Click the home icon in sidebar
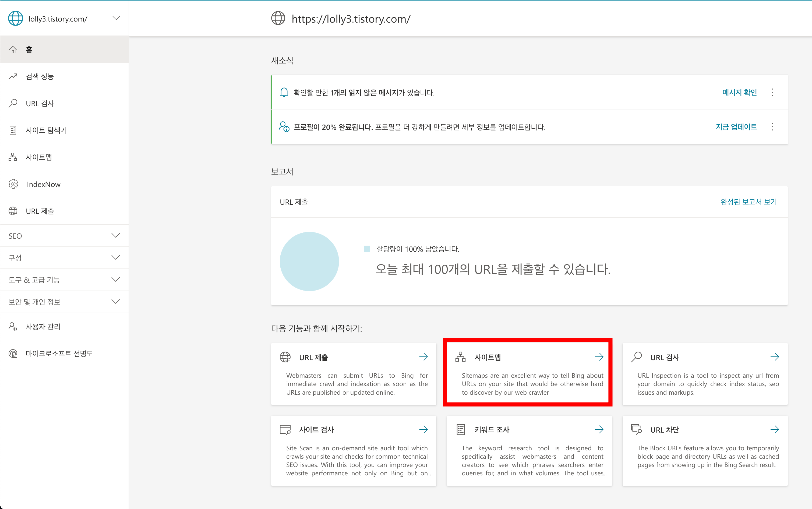The width and height of the screenshot is (812, 509). pos(13,50)
